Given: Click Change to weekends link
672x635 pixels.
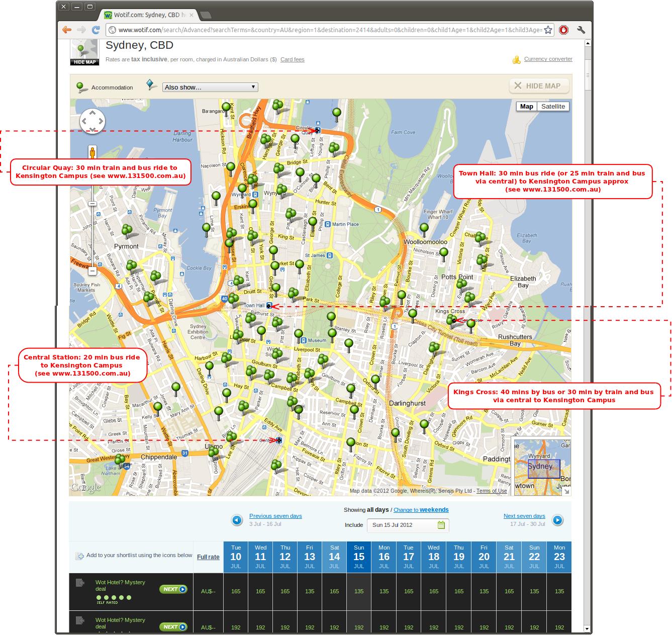Looking at the screenshot, I should (x=421, y=510).
